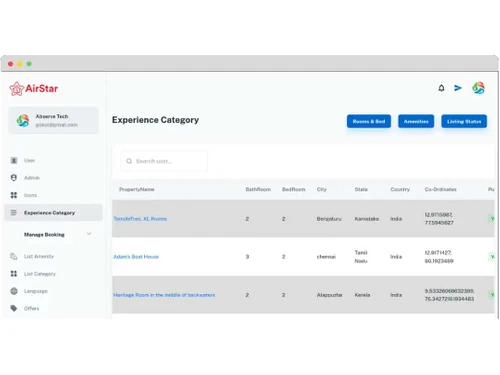This screenshot has width=500, height=375.
Task: Click the search magnifier icon
Action: click(129, 161)
